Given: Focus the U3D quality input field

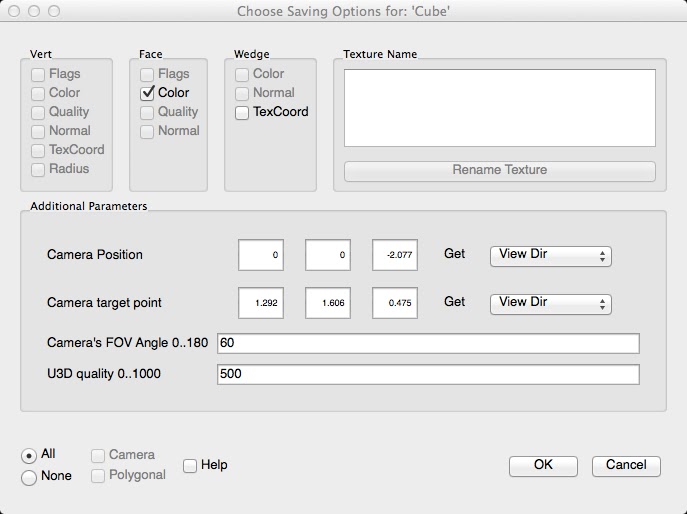Looking at the screenshot, I should pyautogui.click(x=427, y=374).
